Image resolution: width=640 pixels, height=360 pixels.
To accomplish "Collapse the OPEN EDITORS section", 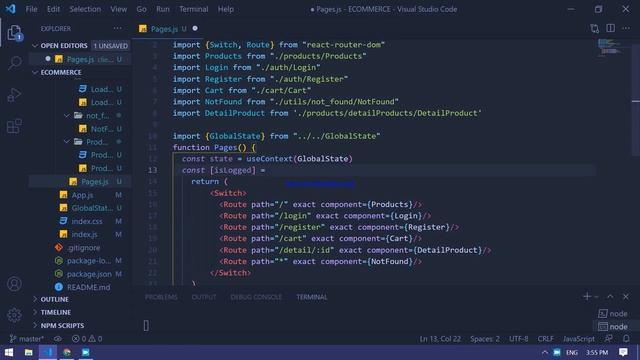I will (35, 46).
